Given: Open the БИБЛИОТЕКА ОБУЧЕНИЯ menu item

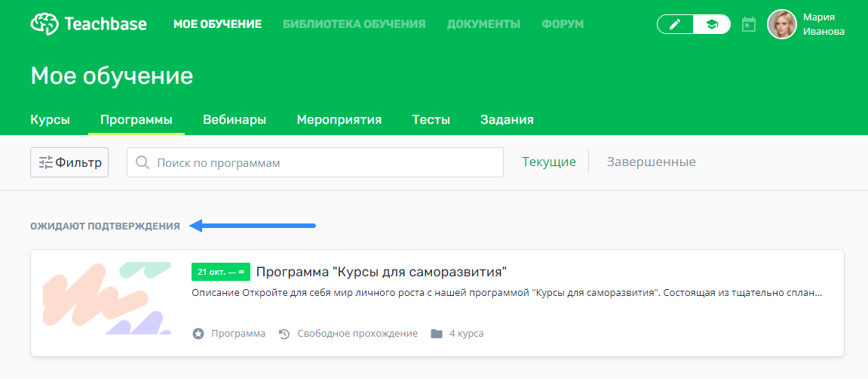Looking at the screenshot, I should pyautogui.click(x=354, y=24).
